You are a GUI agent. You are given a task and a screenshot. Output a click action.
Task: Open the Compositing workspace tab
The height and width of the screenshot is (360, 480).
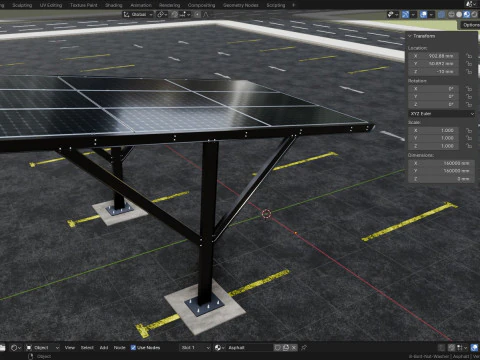pyautogui.click(x=201, y=5)
